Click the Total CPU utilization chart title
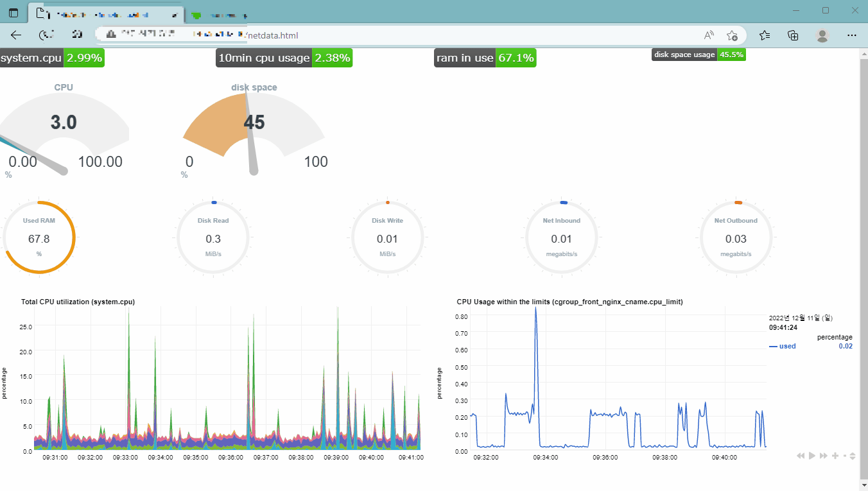Screen dimensions: 868x491 coord(78,301)
